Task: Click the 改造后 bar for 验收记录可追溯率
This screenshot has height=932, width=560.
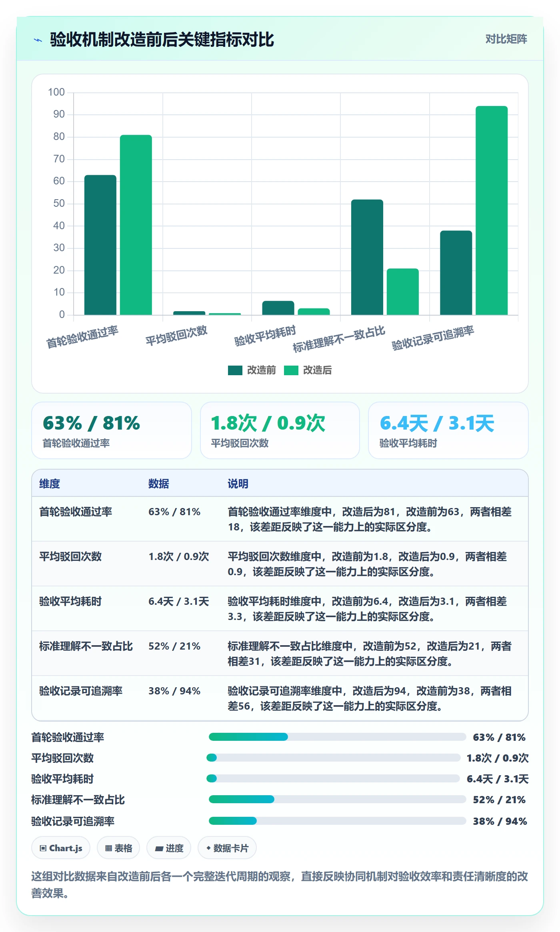Action: pyautogui.click(x=492, y=210)
